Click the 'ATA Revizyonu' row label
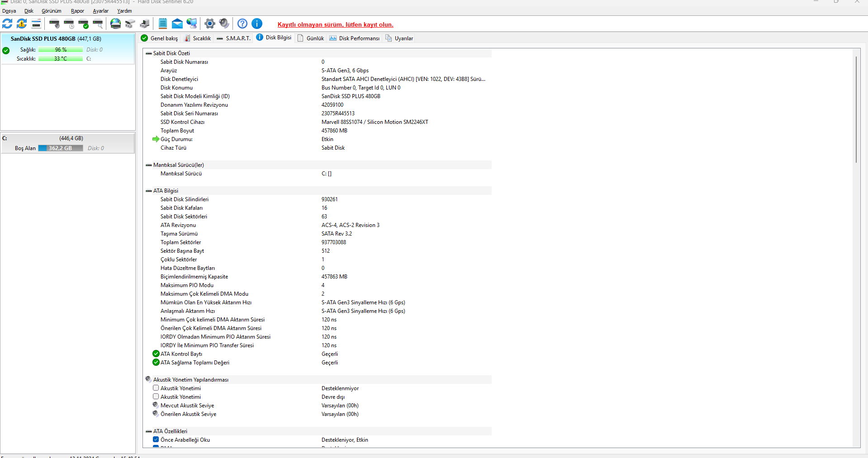 [178, 225]
